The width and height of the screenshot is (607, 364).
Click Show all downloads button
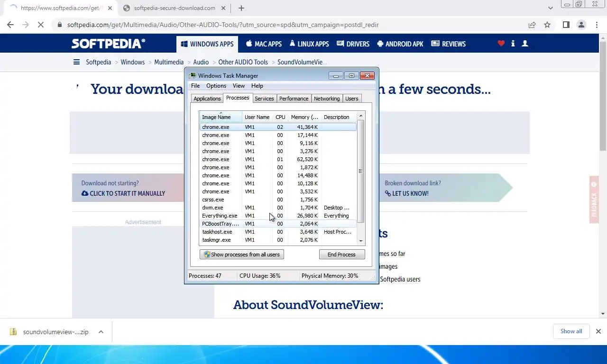pos(571,331)
